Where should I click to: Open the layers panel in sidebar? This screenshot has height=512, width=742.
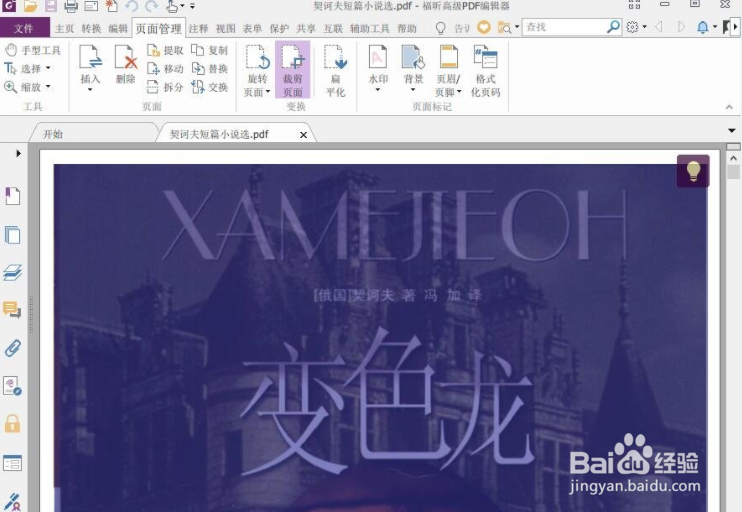pyautogui.click(x=12, y=273)
